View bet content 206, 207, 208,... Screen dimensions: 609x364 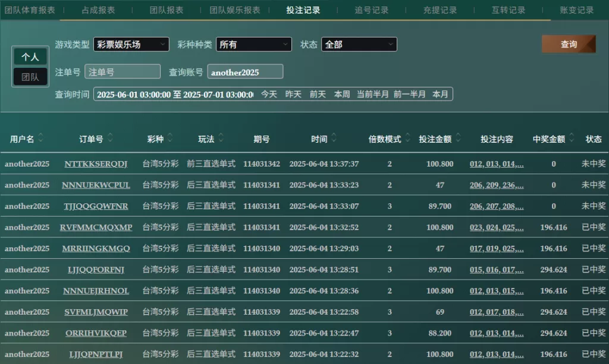pos(497,206)
